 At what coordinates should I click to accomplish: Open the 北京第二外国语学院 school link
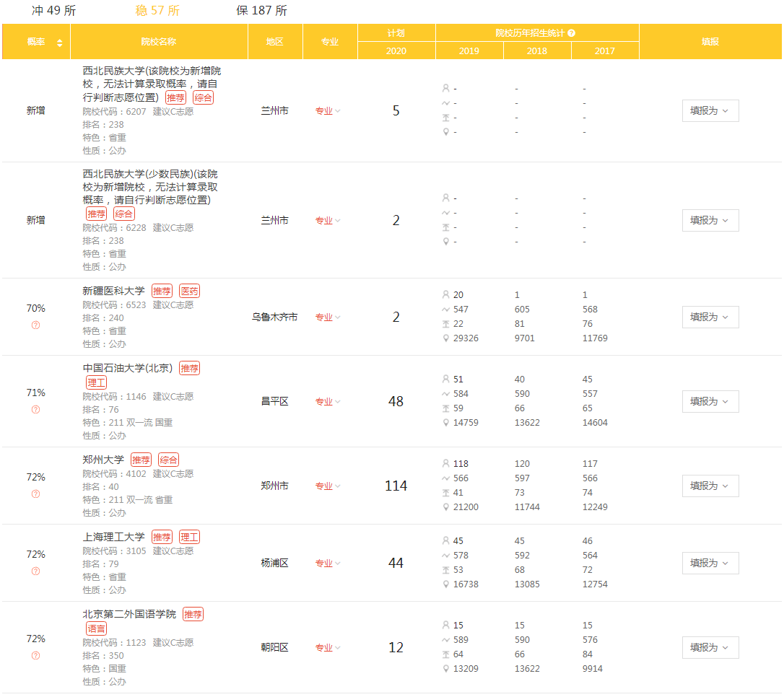[129, 614]
